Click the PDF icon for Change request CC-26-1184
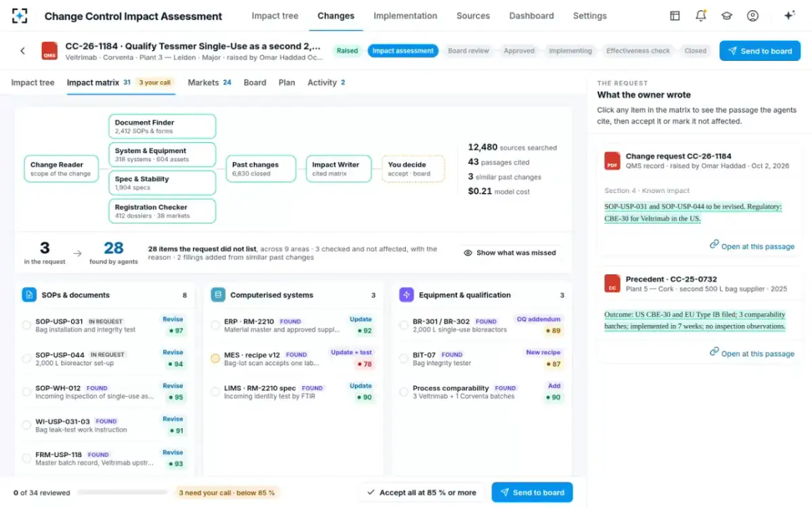 (612, 161)
